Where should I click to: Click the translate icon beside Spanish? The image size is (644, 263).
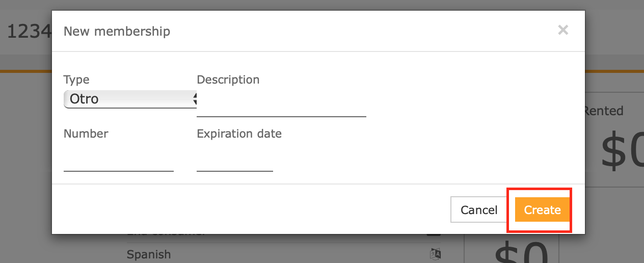click(435, 254)
